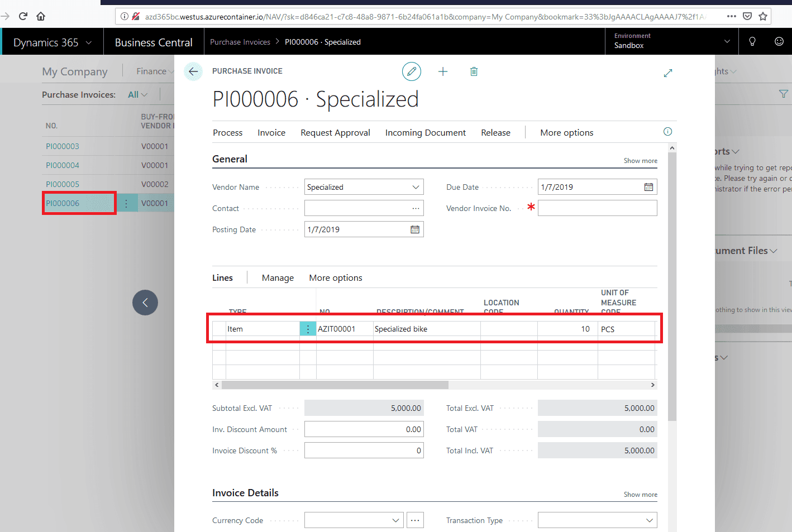Click the edit pencil icon
This screenshot has height=532, width=792.
click(x=412, y=71)
